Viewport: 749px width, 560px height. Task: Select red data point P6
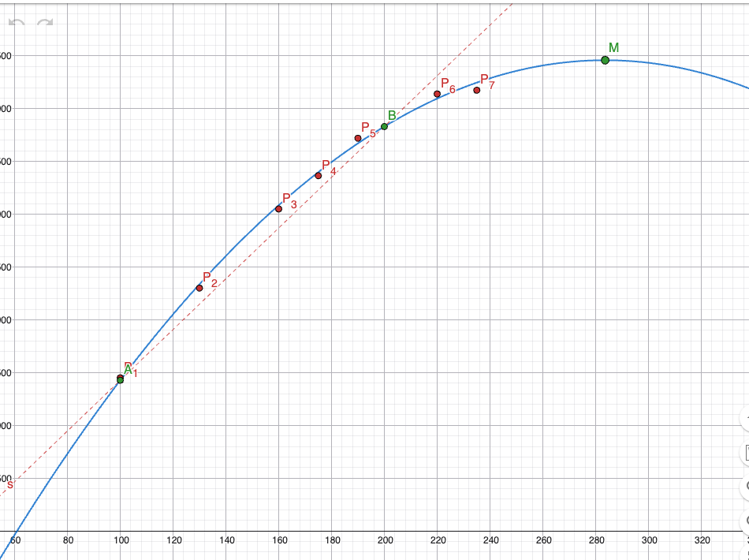tap(437, 94)
